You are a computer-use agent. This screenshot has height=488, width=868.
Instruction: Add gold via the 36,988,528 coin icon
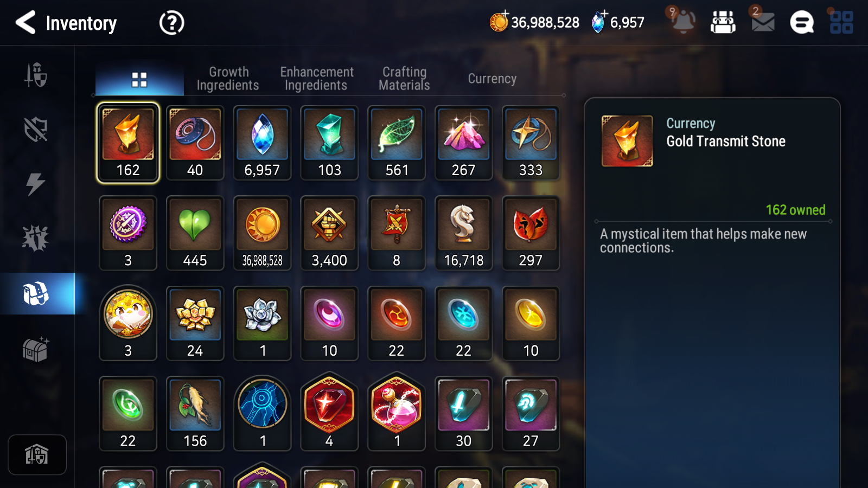(x=499, y=22)
